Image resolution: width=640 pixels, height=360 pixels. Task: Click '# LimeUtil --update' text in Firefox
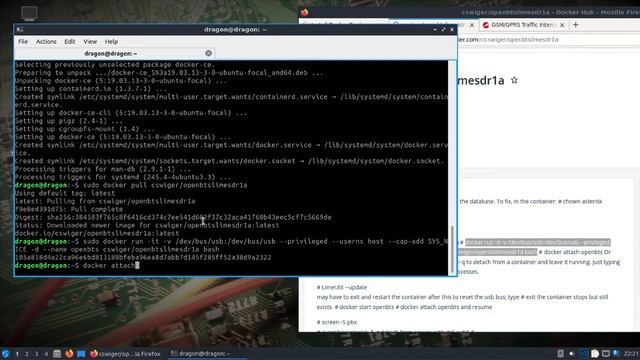pyautogui.click(x=342, y=287)
